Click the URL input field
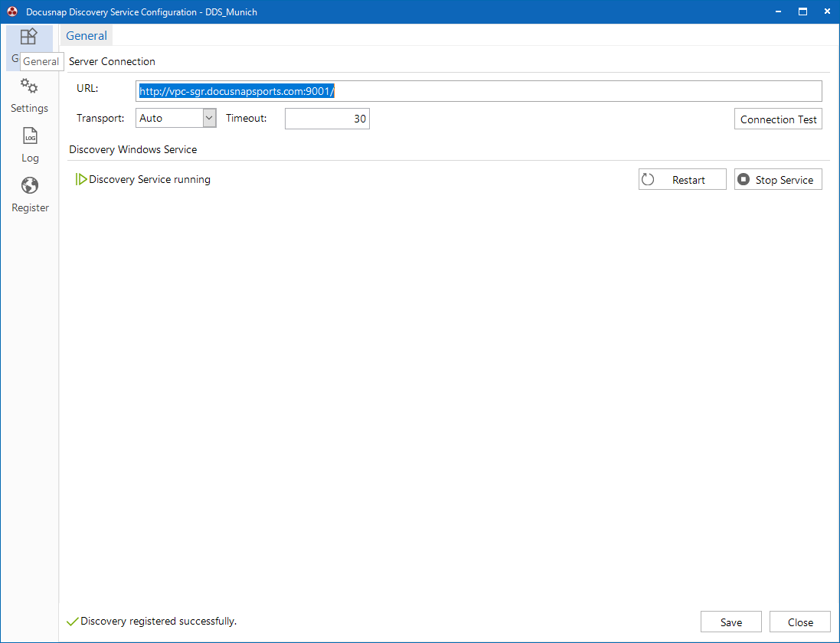The image size is (840, 643). coord(479,91)
